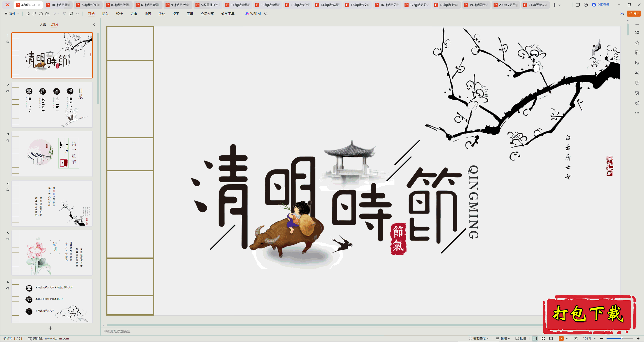The image size is (644, 342).
Task: Switch to reading view book icon
Action: point(551,338)
